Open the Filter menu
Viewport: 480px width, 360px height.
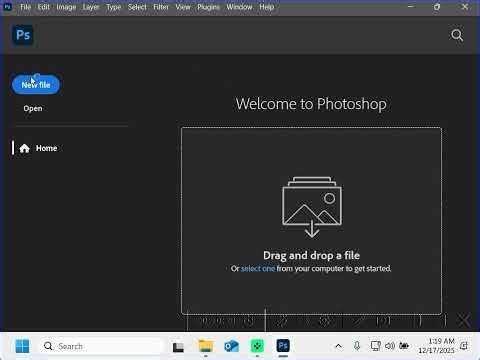click(x=161, y=7)
